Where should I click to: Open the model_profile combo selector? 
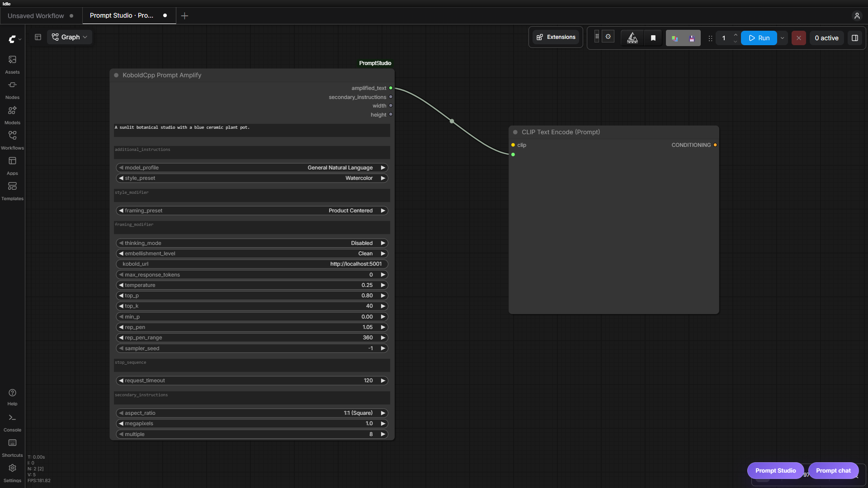point(252,168)
